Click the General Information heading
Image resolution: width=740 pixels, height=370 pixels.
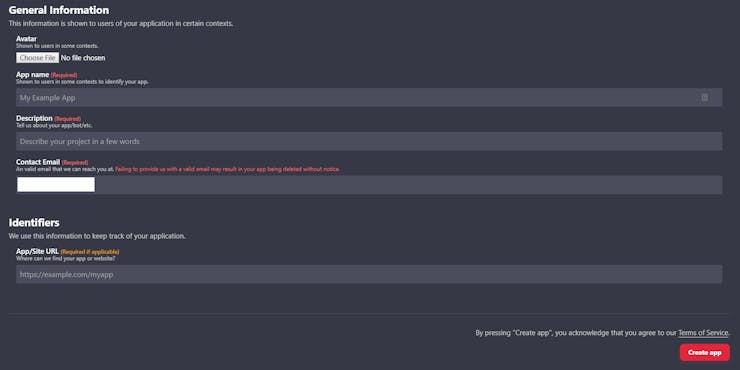[59, 10]
